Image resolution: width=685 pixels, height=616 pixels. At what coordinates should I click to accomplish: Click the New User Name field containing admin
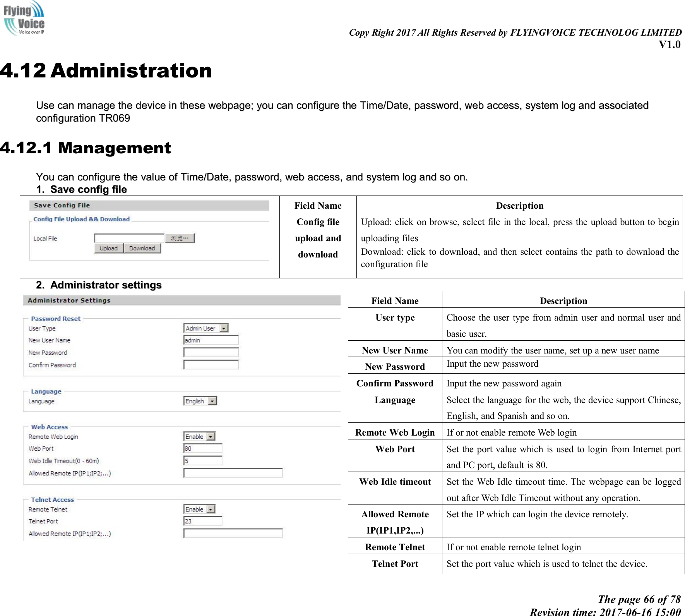click(211, 340)
